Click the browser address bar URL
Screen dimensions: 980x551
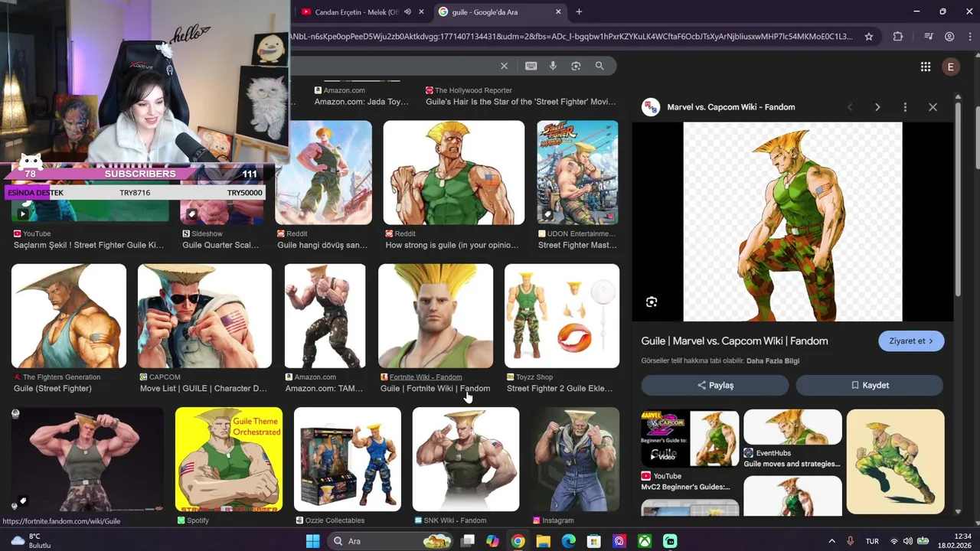pyautogui.click(x=571, y=36)
